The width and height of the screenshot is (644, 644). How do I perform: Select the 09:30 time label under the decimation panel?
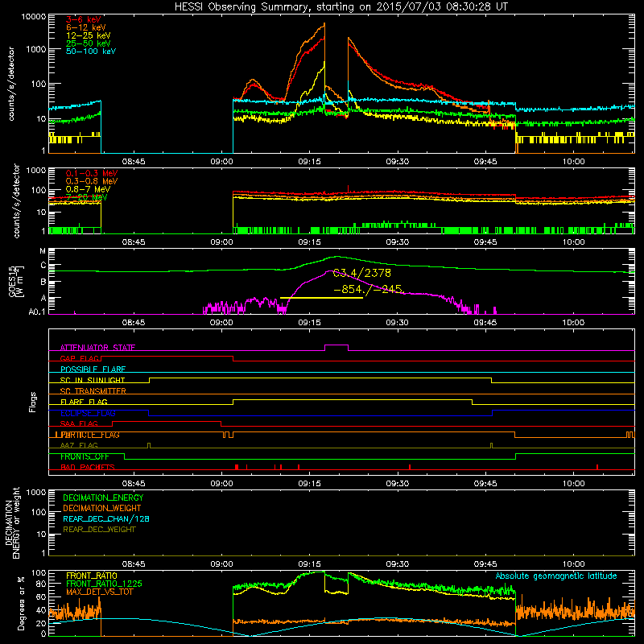pos(398,564)
